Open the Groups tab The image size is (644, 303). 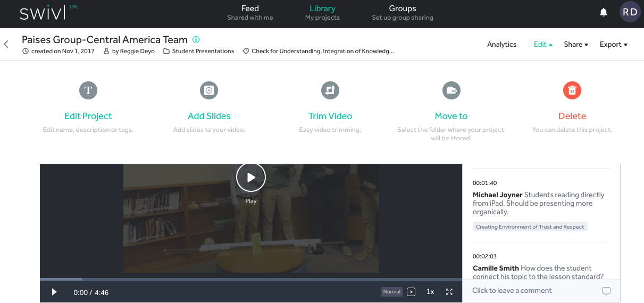pyautogui.click(x=402, y=13)
